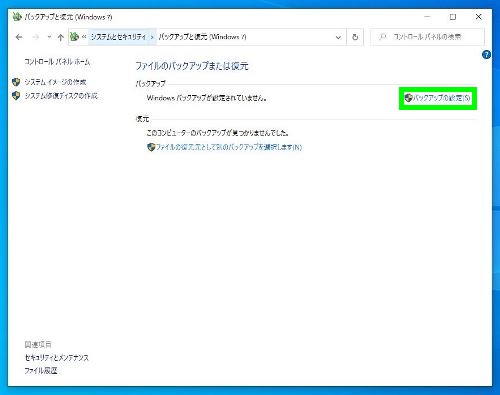
Task: Click the 'Windows バックアップが設定されていません' text
Action: [x=207, y=98]
